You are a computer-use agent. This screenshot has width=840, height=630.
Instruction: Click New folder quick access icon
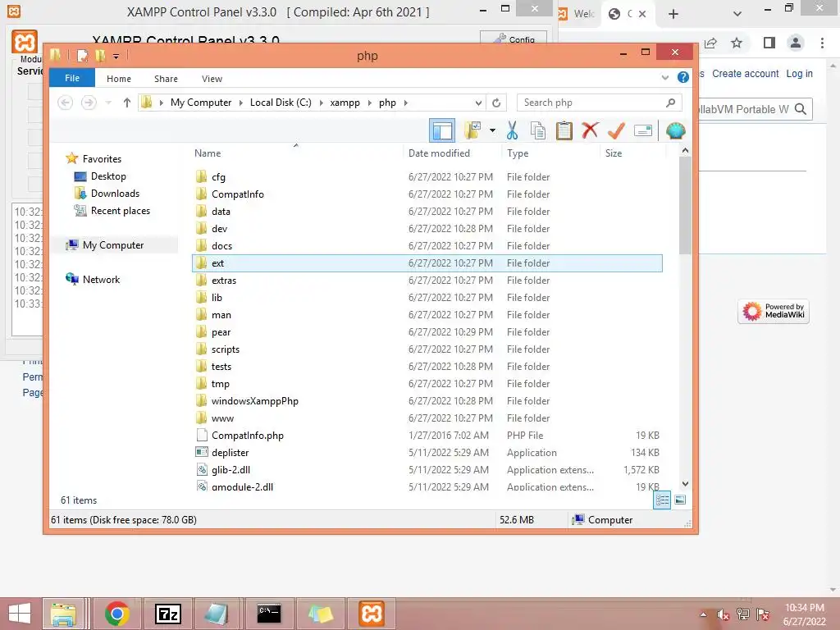coord(100,56)
